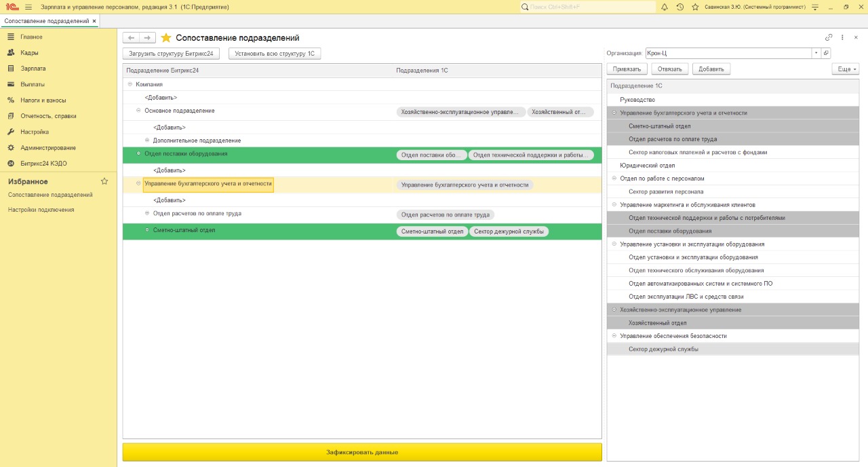Screen dimensions: 868x467
Task: Collapse Отдел по работе с персоналом node
Action: [614, 179]
